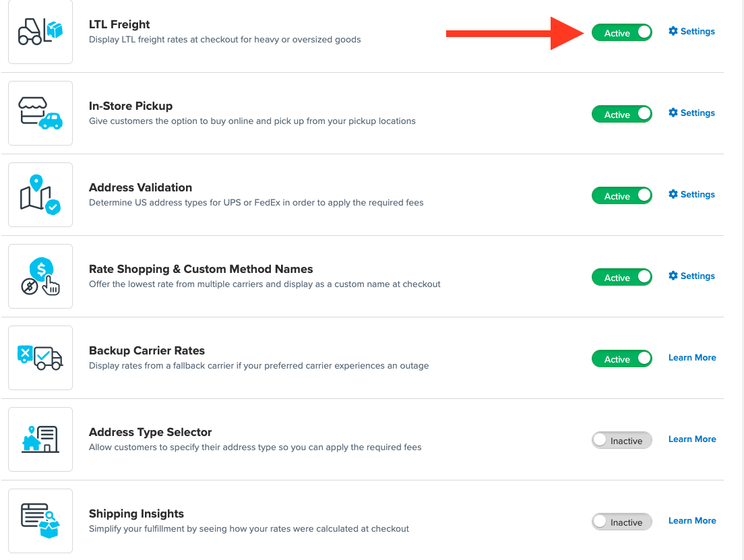
Task: Click the LTL Freight forklift icon
Action: pyautogui.click(x=40, y=32)
